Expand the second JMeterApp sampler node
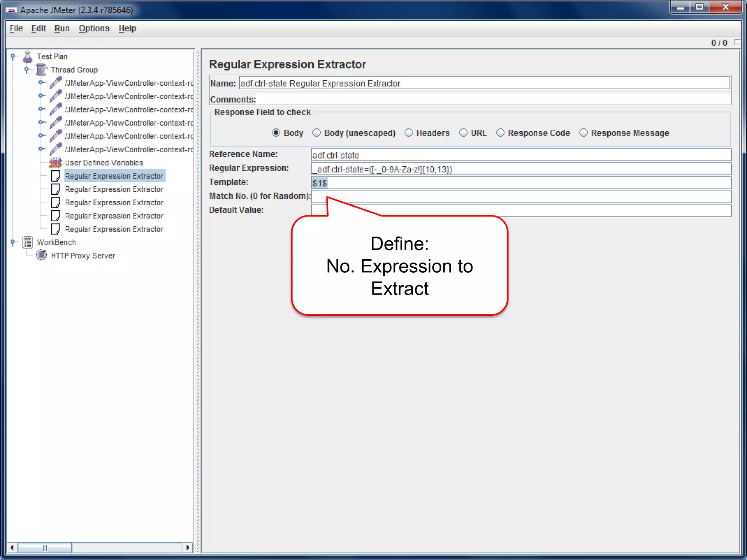Viewport: 747px width, 560px height. pos(42,96)
